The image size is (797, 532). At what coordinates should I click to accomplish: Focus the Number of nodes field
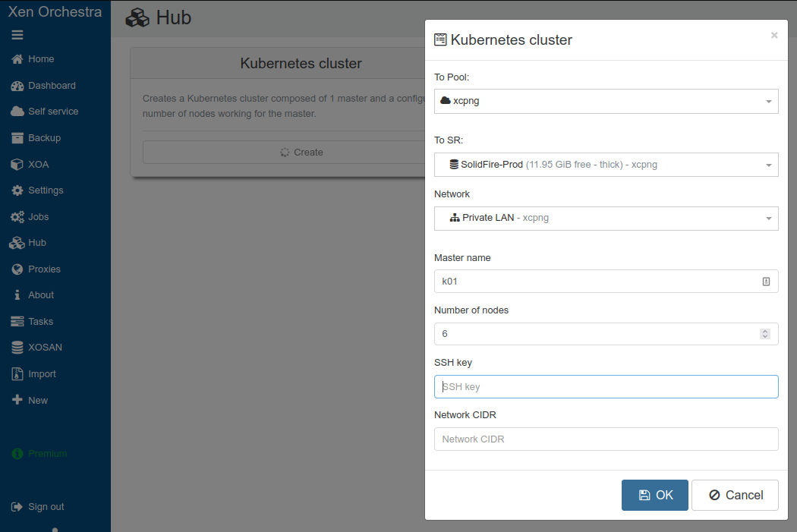606,334
